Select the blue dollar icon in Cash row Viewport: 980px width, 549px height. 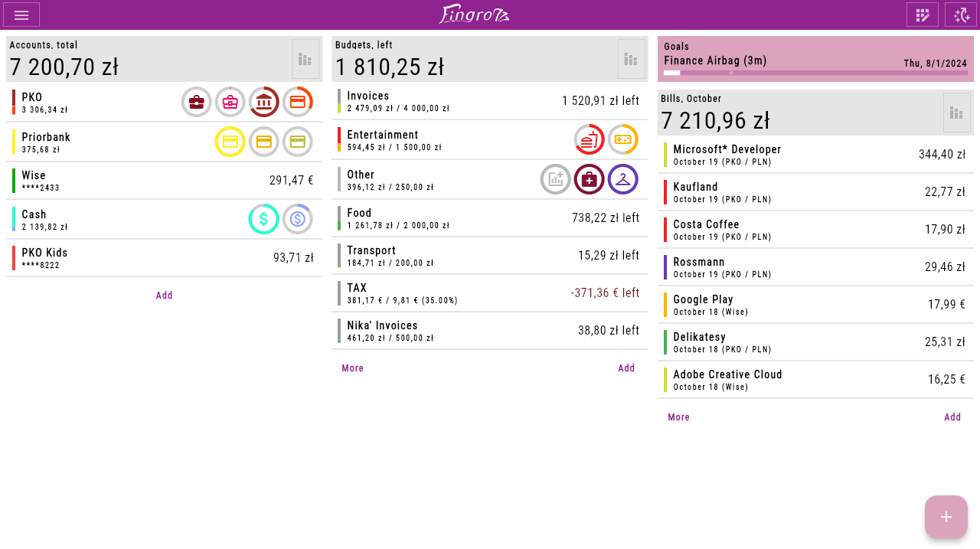click(x=298, y=219)
